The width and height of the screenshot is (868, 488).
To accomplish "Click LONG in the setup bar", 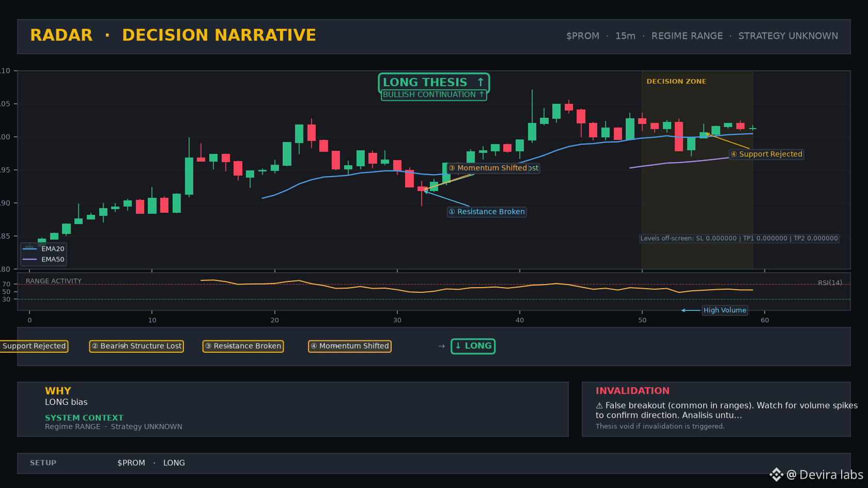I will [174, 463].
